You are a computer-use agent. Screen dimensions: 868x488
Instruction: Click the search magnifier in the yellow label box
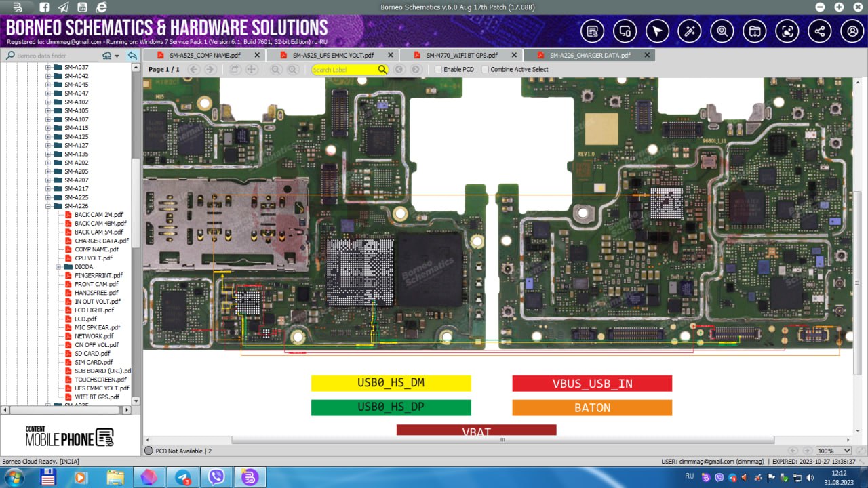tap(382, 69)
